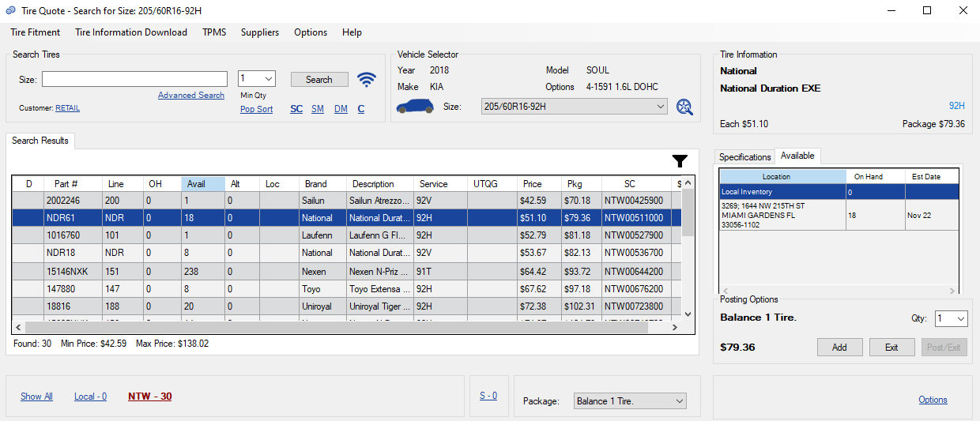Select the Nexen row part 15146NXK
This screenshot has height=421, width=980.
point(348,271)
